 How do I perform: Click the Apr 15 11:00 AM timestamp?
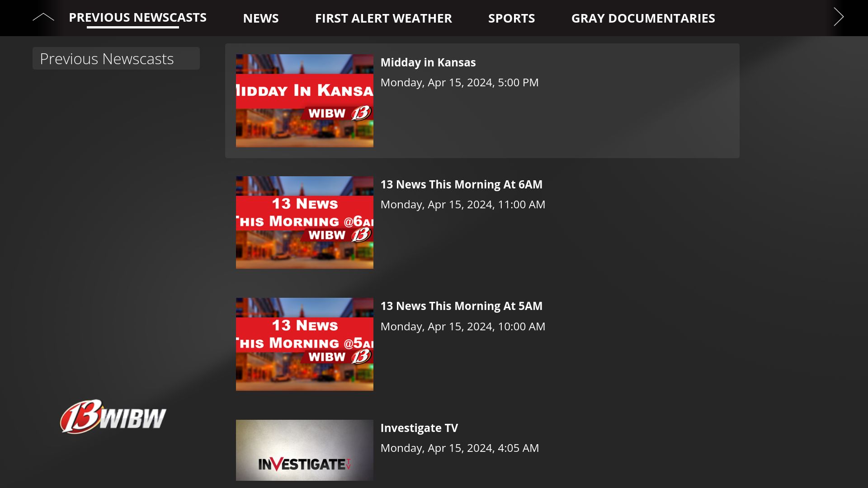click(x=462, y=205)
